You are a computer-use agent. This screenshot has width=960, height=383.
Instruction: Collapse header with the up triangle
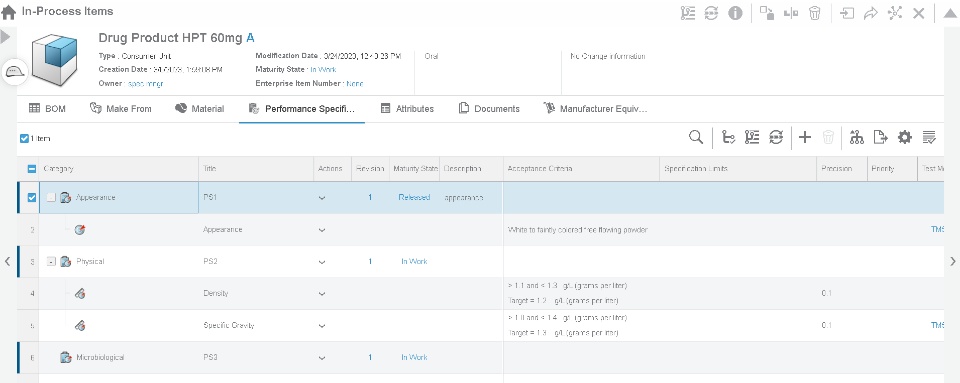coord(950,13)
